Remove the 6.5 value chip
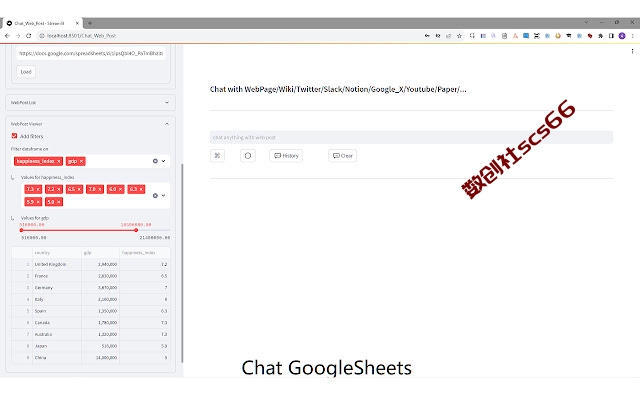 79,189
